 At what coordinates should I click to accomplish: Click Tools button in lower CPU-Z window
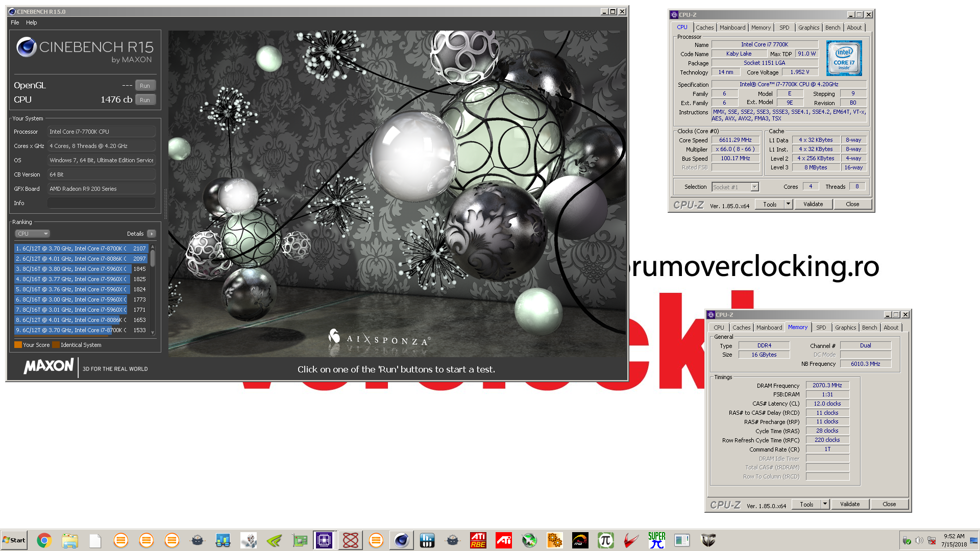(807, 504)
